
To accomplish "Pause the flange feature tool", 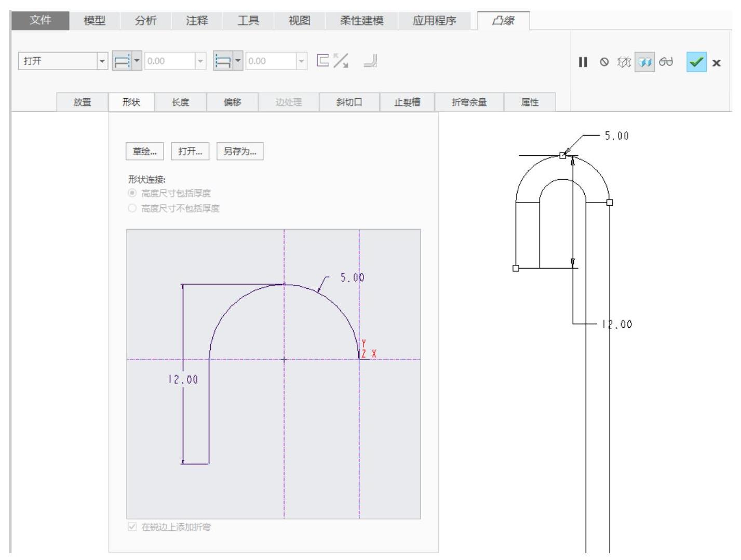I will (583, 62).
